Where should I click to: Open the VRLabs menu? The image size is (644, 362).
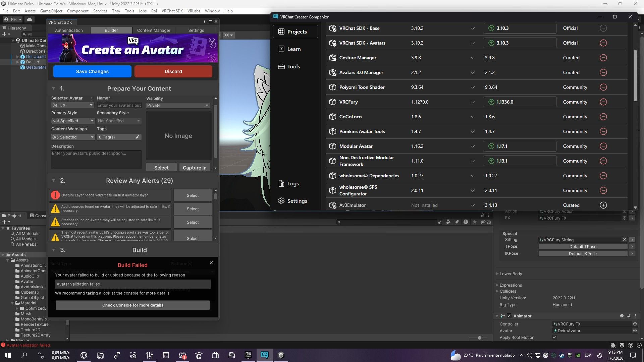(x=194, y=11)
